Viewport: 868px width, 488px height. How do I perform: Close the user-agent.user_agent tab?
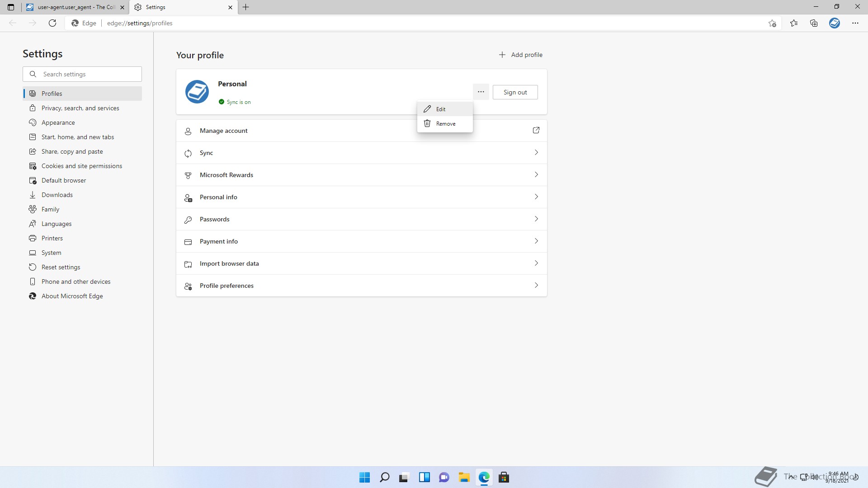(122, 7)
